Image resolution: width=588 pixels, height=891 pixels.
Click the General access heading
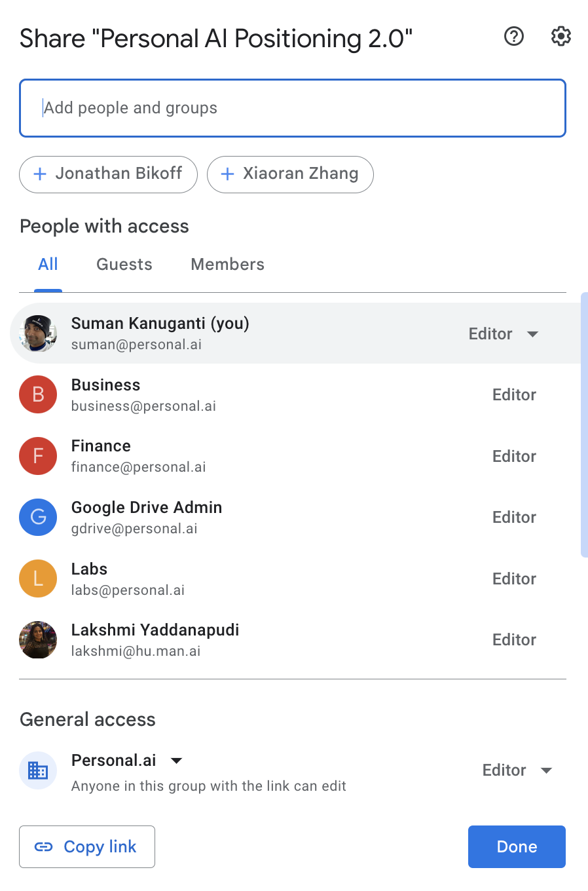[x=88, y=720]
